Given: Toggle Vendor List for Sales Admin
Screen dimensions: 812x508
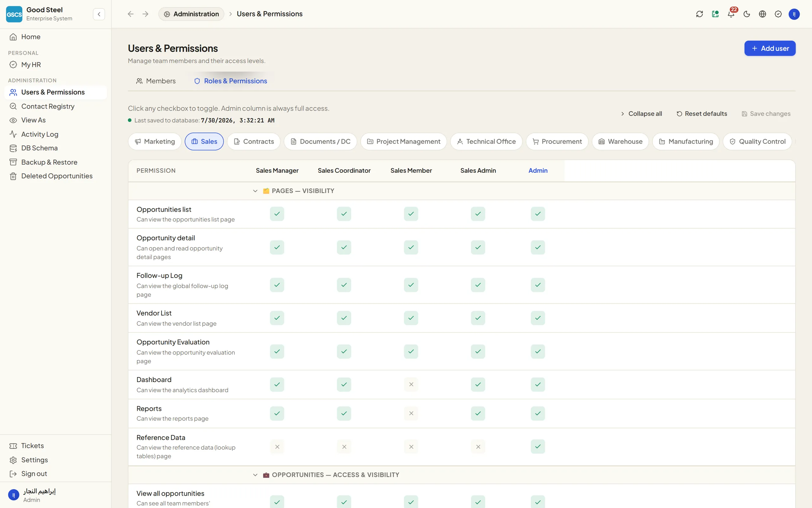Looking at the screenshot, I should [x=478, y=318].
